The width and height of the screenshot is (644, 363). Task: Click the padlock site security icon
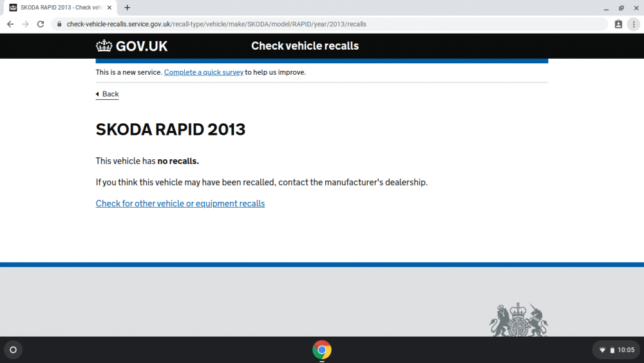pos(59,25)
